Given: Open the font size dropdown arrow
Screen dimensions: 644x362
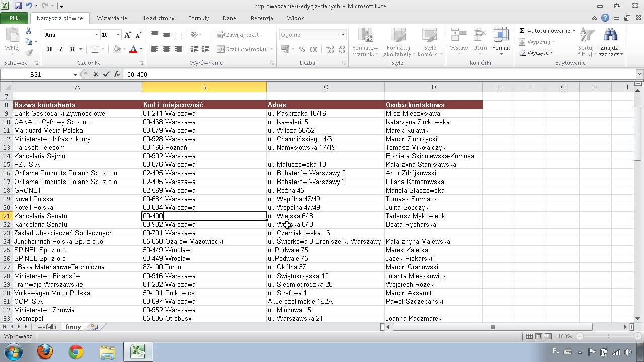Looking at the screenshot, I should [118, 35].
